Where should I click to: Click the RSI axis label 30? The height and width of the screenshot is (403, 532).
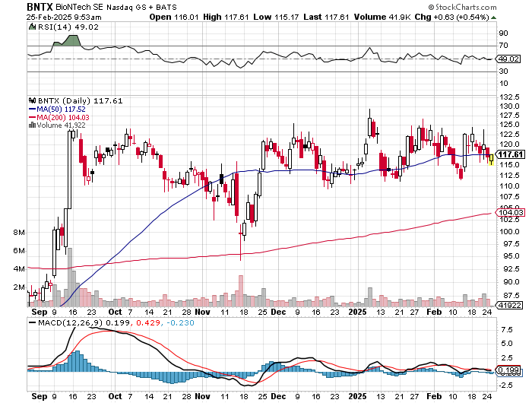click(x=503, y=71)
